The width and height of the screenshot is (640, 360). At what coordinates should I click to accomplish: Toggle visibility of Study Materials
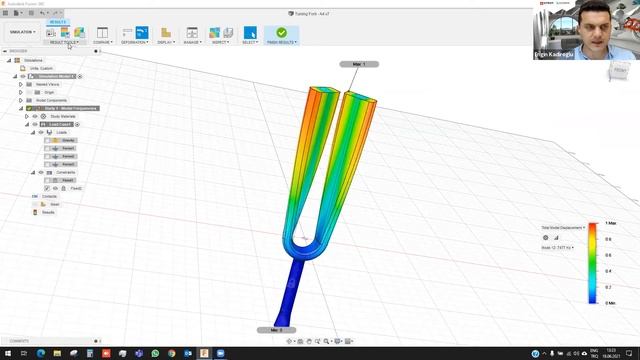pyautogui.click(x=35, y=116)
